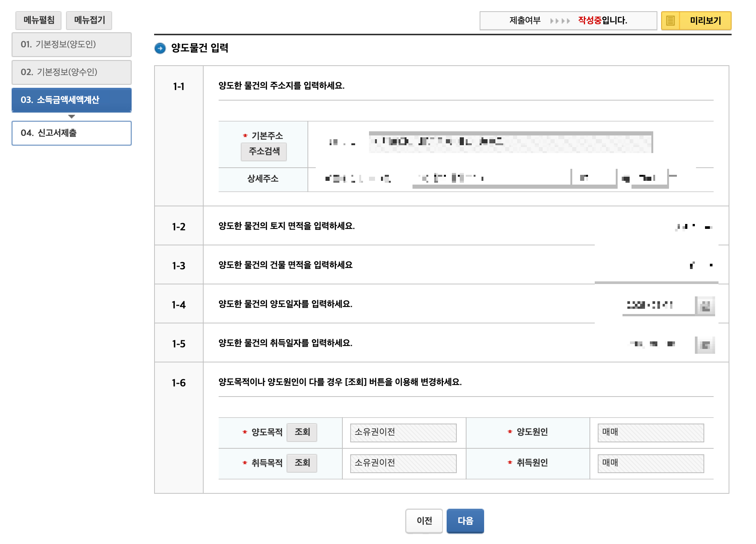Viewport: 756px width, 544px height.
Task: Go to next step with 다음
Action: pyautogui.click(x=465, y=521)
